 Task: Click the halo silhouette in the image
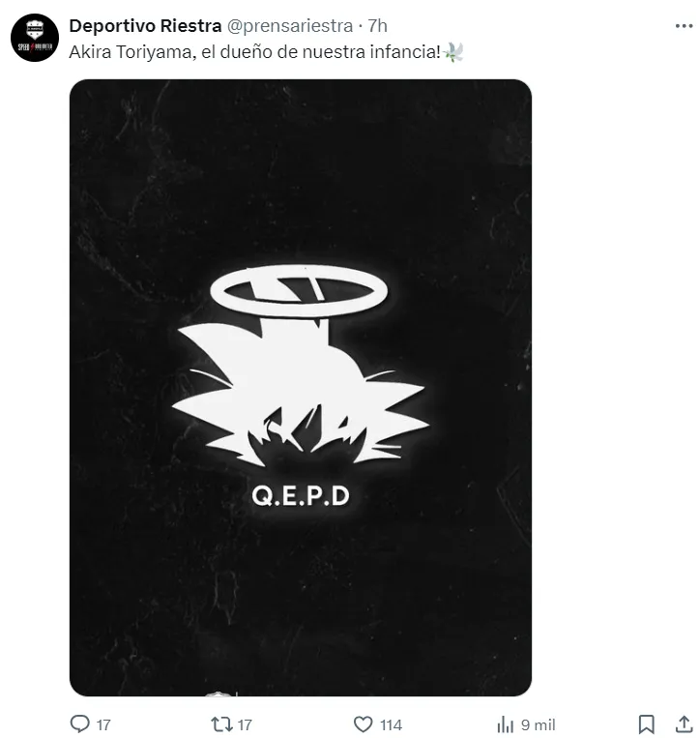299,291
